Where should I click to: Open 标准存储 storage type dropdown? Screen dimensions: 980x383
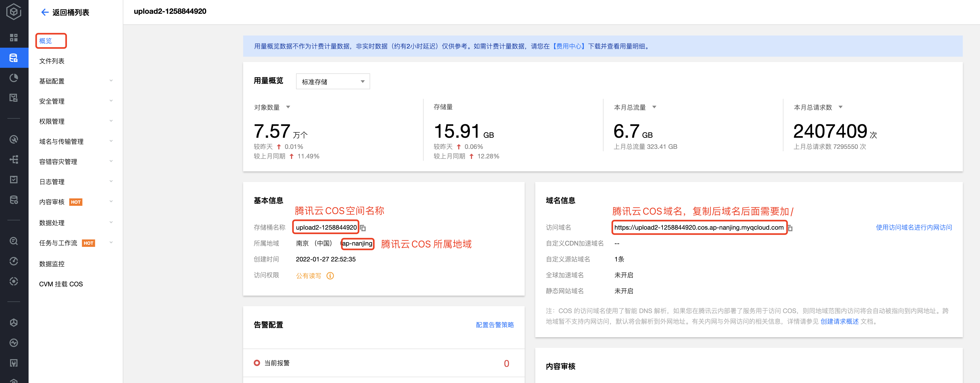point(333,82)
